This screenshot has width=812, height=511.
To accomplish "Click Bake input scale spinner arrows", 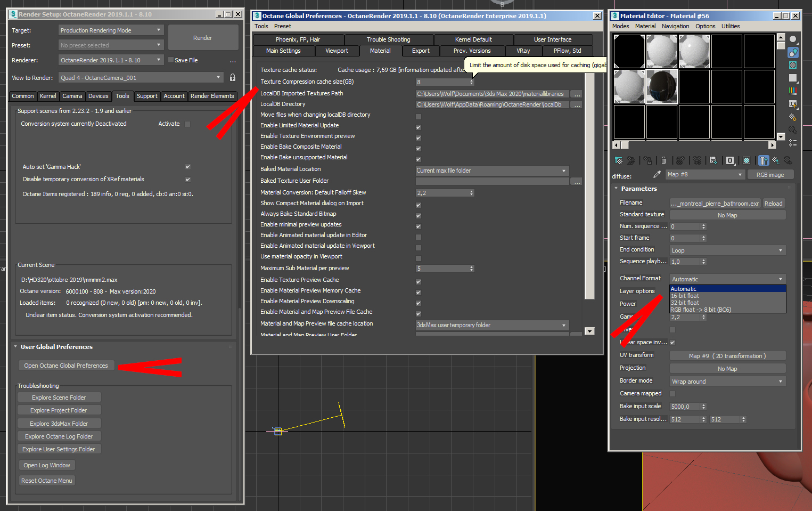I will [x=703, y=407].
